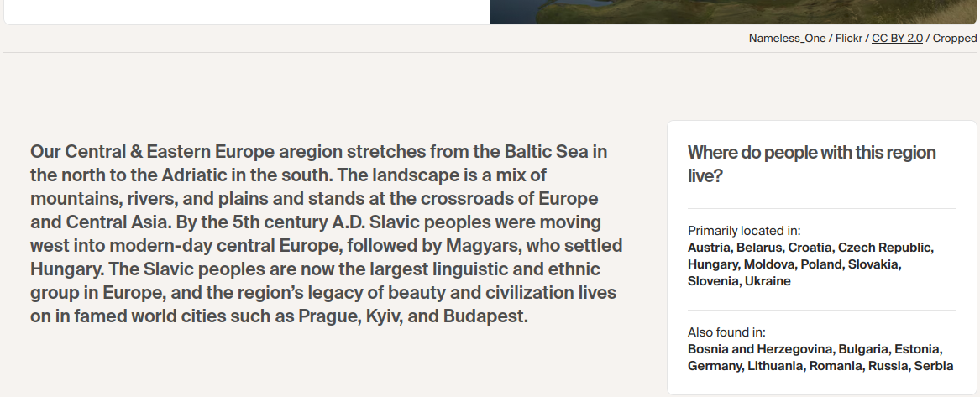Viewport: 980px width, 397px height.
Task: Click the word Flickr in the credit
Action: (849, 39)
